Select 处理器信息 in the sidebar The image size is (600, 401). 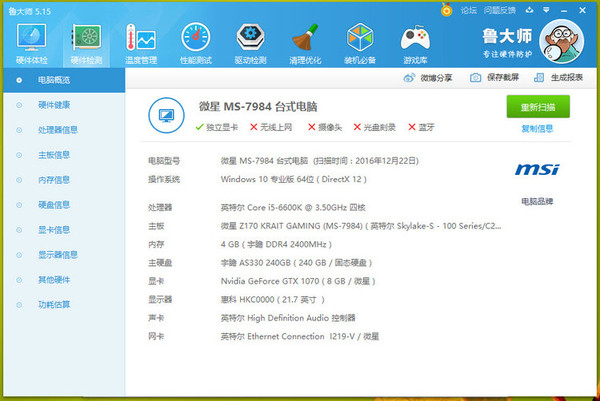coord(58,129)
